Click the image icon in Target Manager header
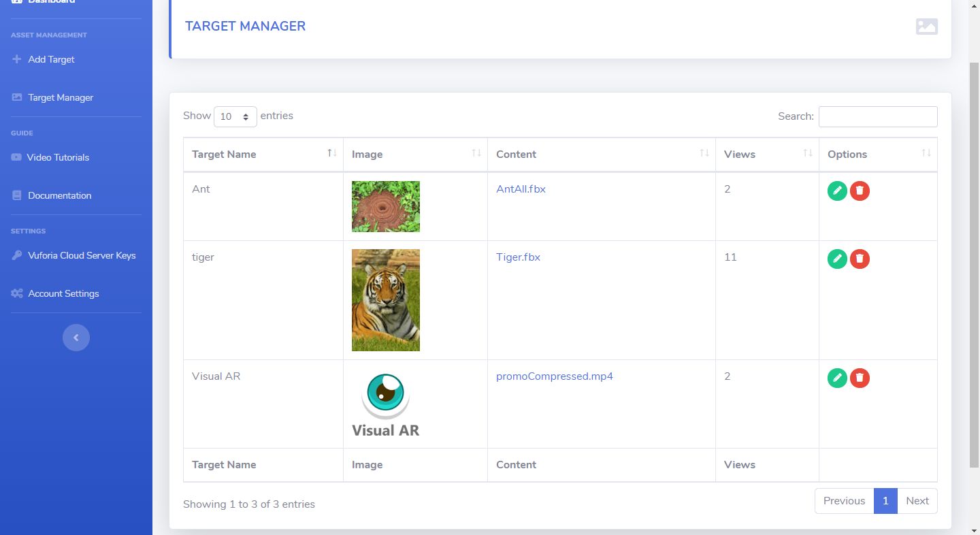This screenshot has width=980, height=535. pyautogui.click(x=926, y=27)
